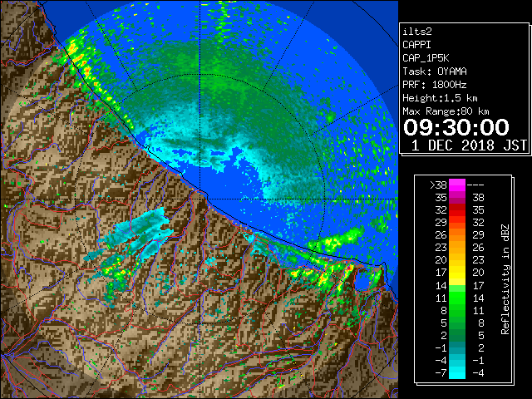Click the 'Height:1.5 km' line
Image resolution: width=532 pixels, height=399 pixels.
(440, 98)
